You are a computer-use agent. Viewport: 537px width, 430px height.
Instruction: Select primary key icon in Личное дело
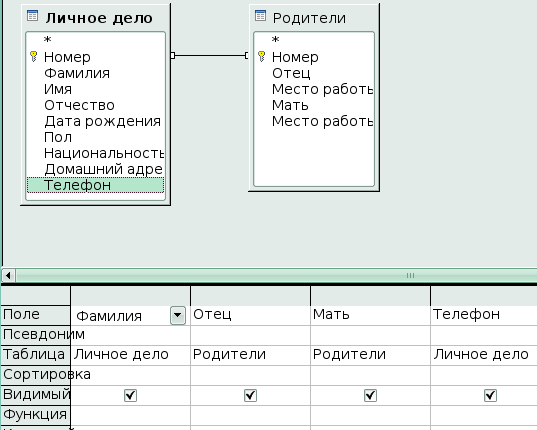pos(34,56)
